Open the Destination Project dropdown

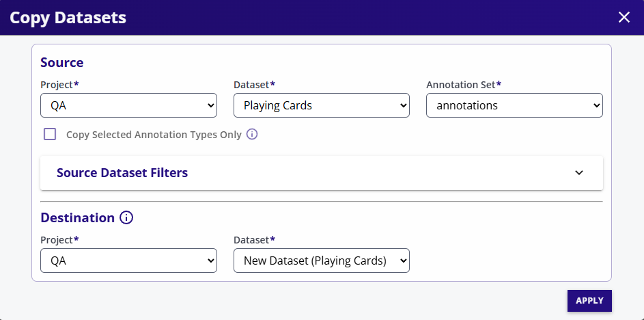(x=128, y=261)
